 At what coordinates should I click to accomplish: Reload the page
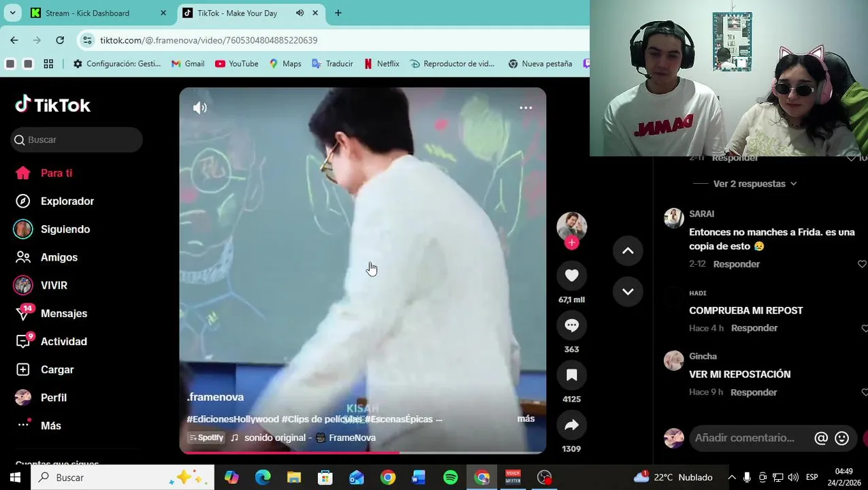(x=60, y=40)
